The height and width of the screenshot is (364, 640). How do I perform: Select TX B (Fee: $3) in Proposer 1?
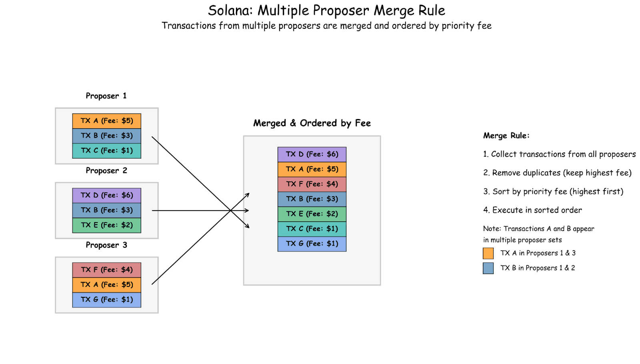pyautogui.click(x=107, y=136)
